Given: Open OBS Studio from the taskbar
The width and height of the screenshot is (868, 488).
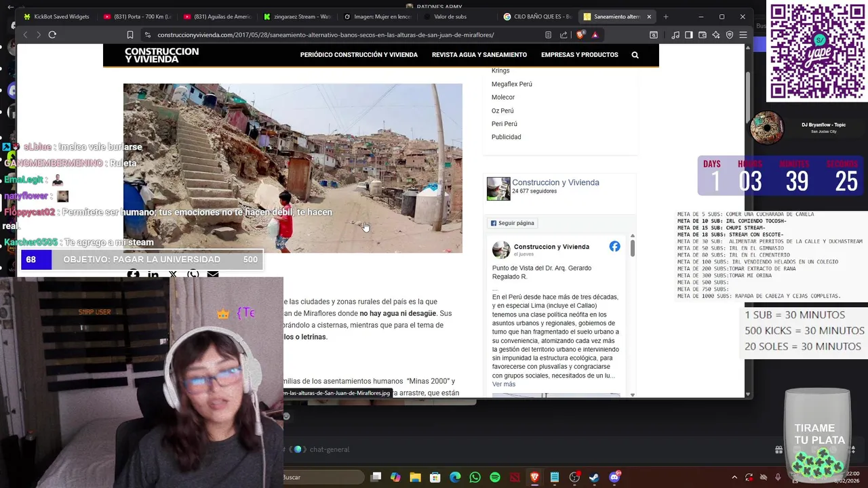Looking at the screenshot, I should (x=574, y=477).
